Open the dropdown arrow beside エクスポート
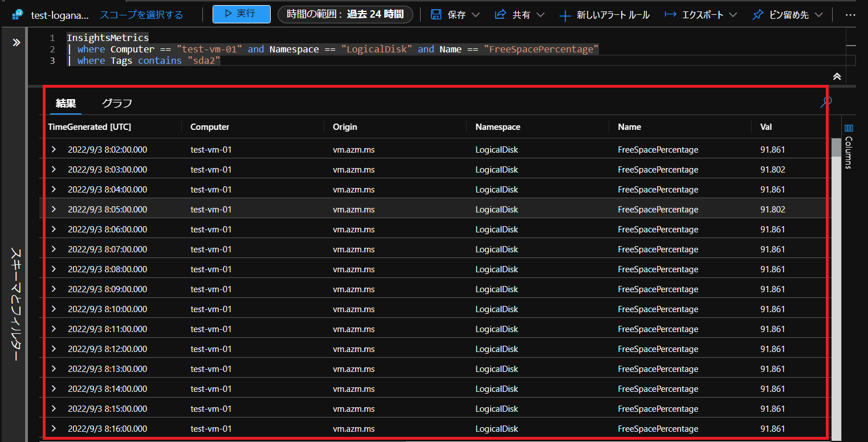The width and height of the screenshot is (868, 442). pyautogui.click(x=733, y=14)
